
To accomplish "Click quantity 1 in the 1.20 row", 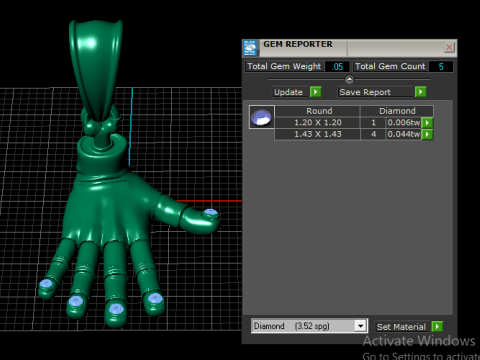I will pos(373,123).
